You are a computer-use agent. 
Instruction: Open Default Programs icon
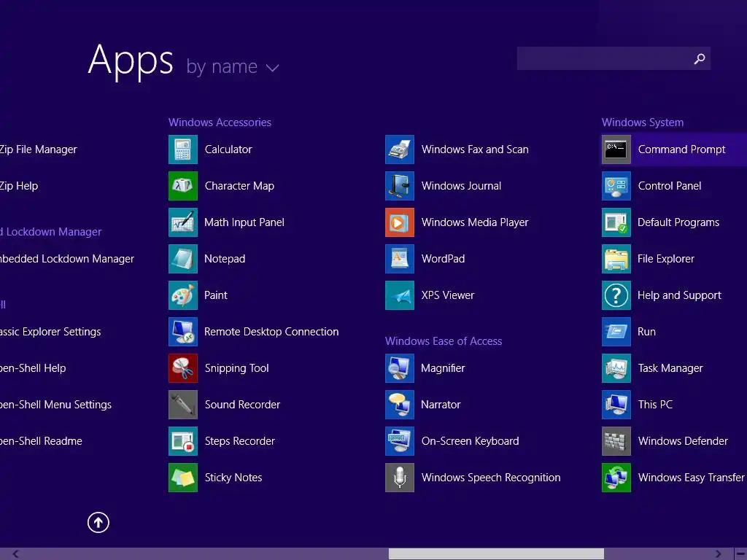[x=616, y=222]
